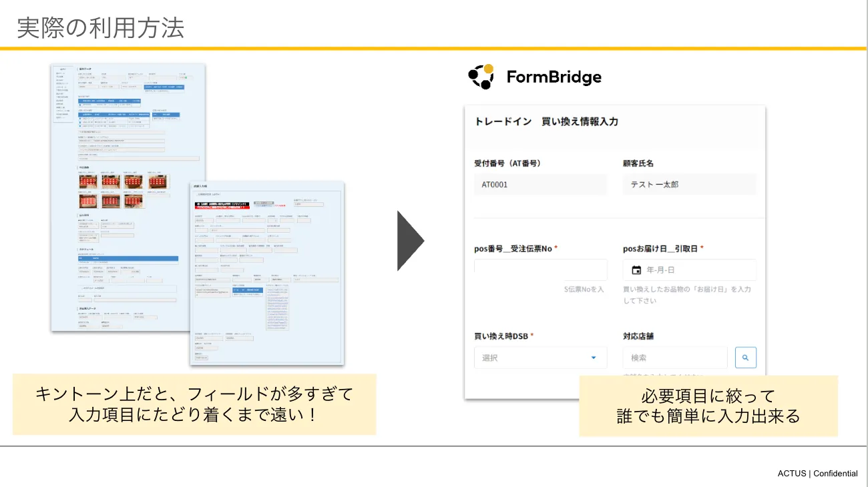Click the FormBridge brand name text
The width and height of the screenshot is (868, 487).
[554, 77]
